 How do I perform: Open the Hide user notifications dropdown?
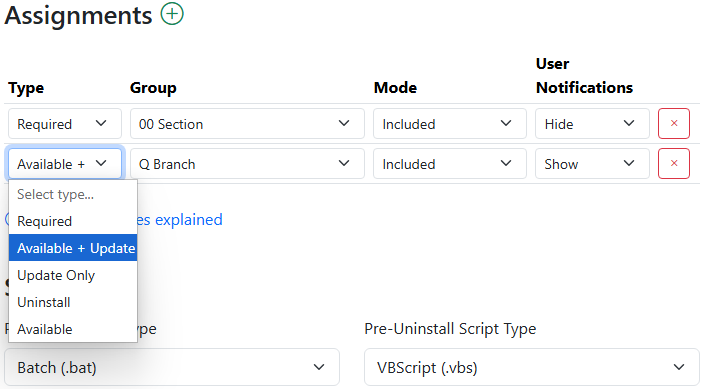tap(592, 123)
